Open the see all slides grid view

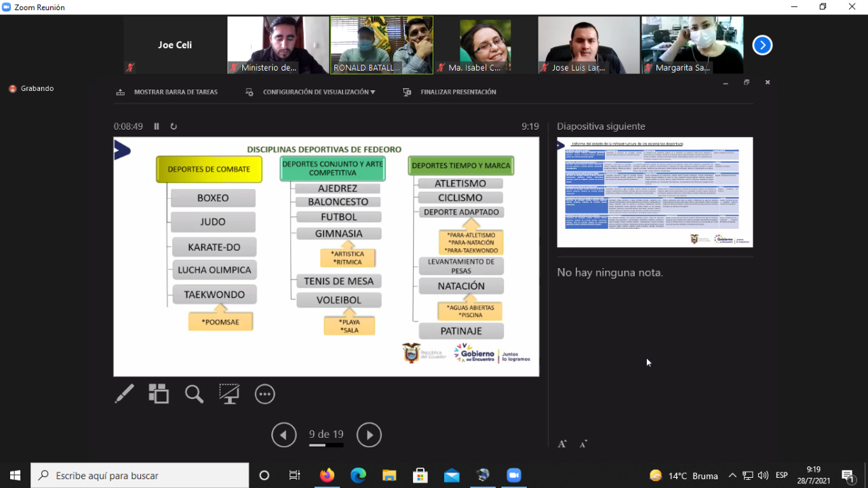159,394
